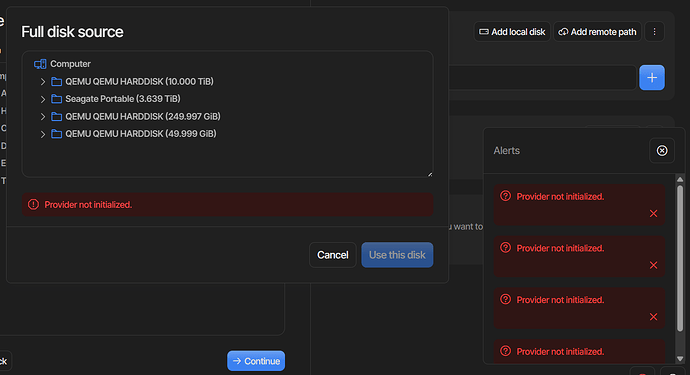The width and height of the screenshot is (690, 375).
Task: Click the Full disk source title
Action: pos(72,32)
